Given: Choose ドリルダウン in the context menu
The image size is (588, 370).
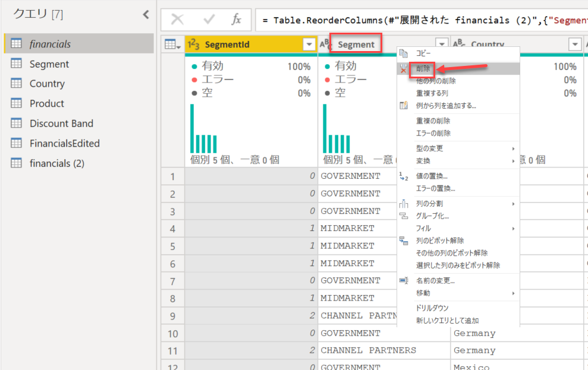Looking at the screenshot, I should click(458, 308).
